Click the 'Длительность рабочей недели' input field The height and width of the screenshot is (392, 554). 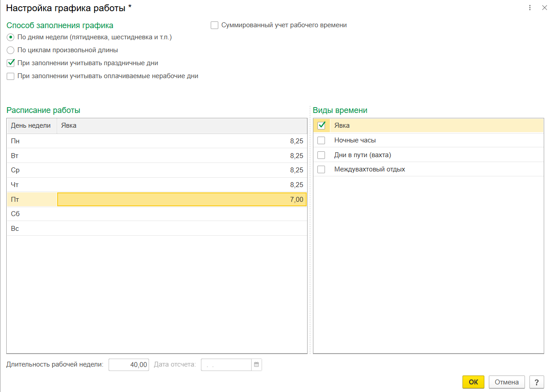point(129,365)
